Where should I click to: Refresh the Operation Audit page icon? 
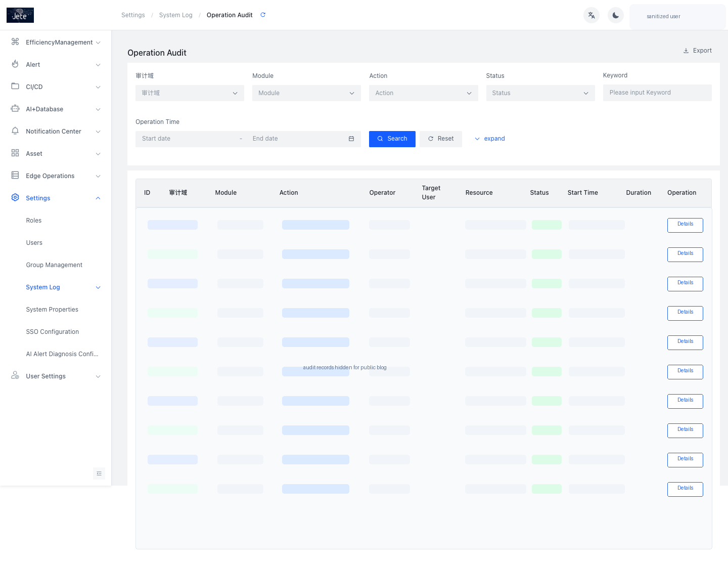(263, 15)
